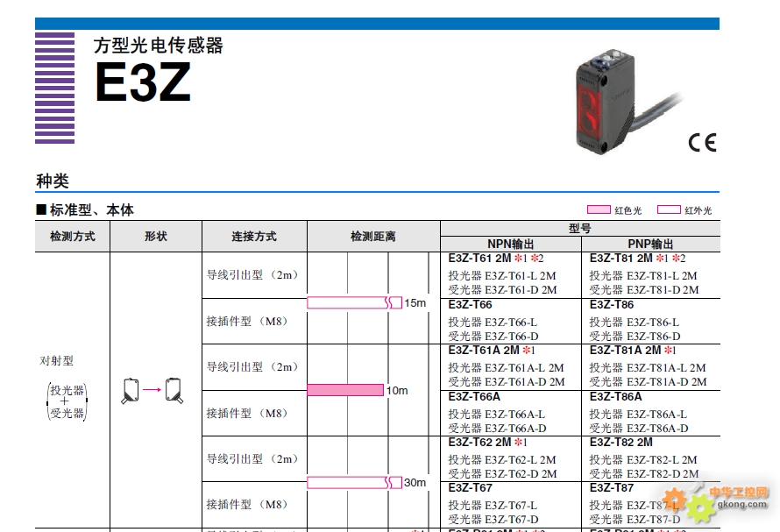Image resolution: width=780 pixels, height=532 pixels.
Task: Click 投光器 E3Z-T82-L 2M entry
Action: pyautogui.click(x=643, y=460)
